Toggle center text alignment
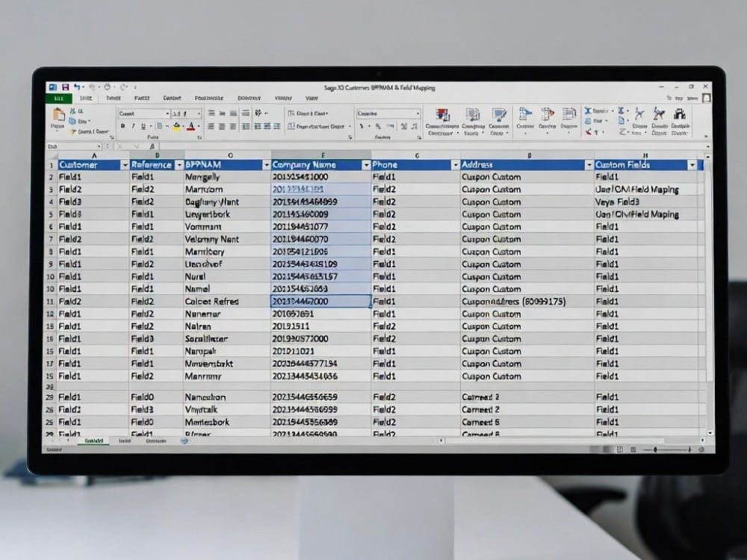 [222, 126]
